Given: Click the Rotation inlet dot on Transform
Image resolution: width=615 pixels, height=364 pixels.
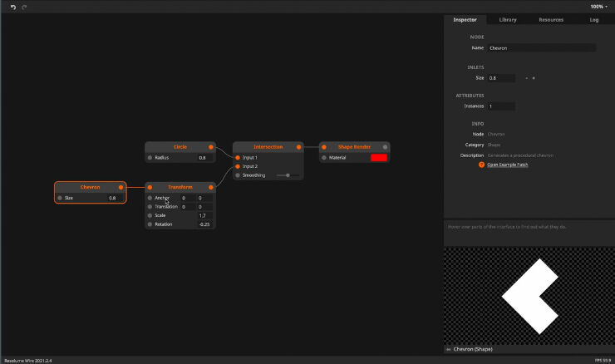Looking at the screenshot, I should 150,224.
